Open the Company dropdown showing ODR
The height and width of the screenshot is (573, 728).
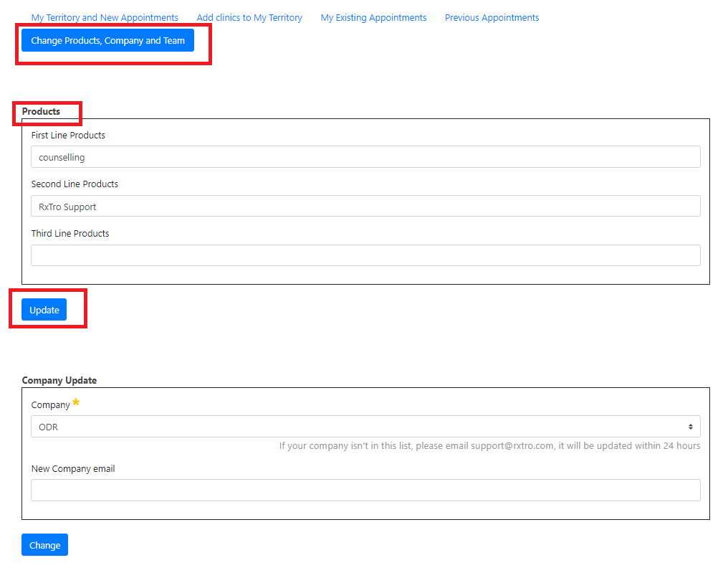pos(365,427)
